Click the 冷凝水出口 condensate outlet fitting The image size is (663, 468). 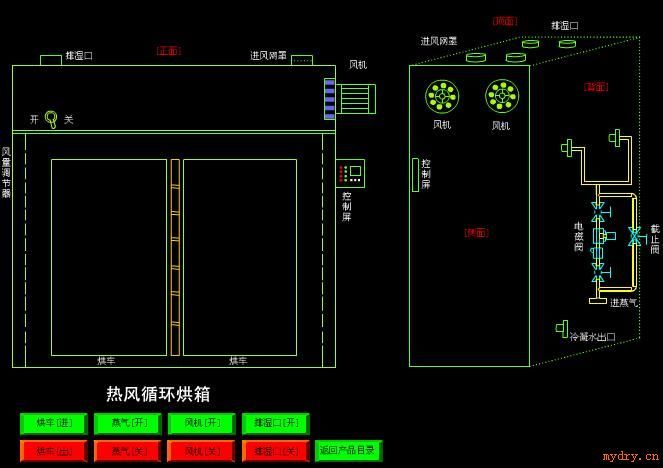pos(562,329)
